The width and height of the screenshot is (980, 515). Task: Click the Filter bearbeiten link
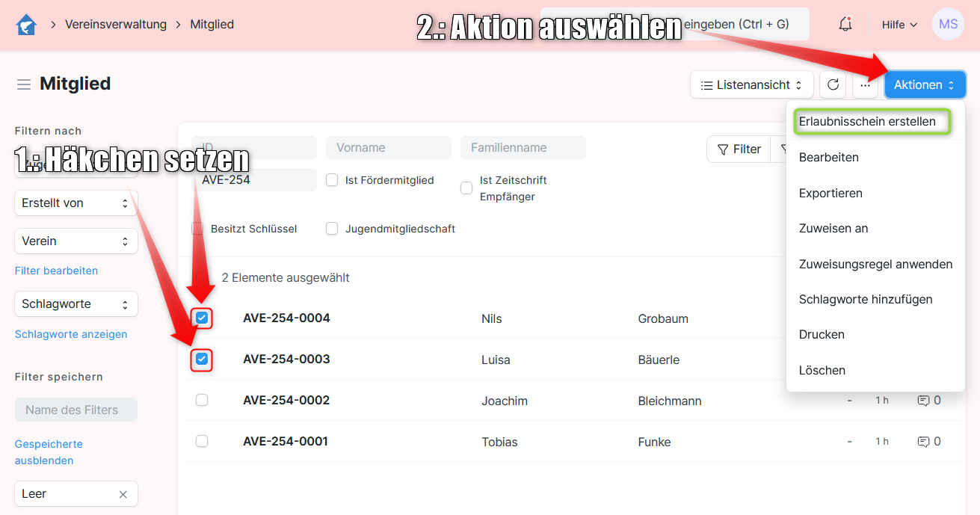coord(56,271)
